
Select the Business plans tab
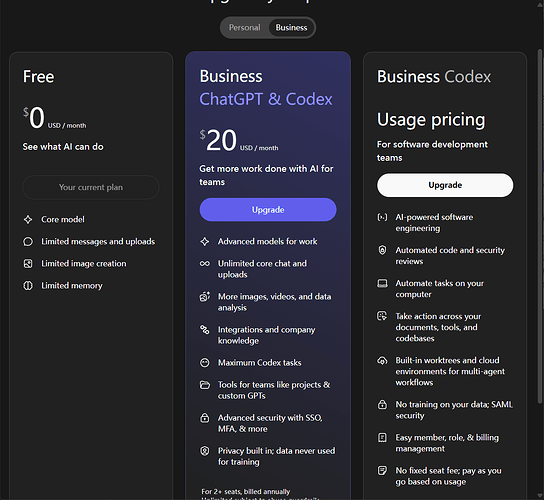291,28
